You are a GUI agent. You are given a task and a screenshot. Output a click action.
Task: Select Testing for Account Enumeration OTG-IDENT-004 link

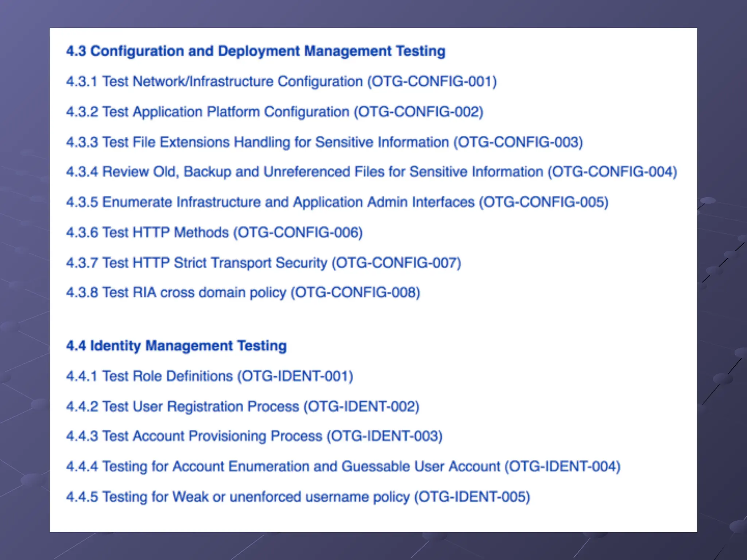343,466
